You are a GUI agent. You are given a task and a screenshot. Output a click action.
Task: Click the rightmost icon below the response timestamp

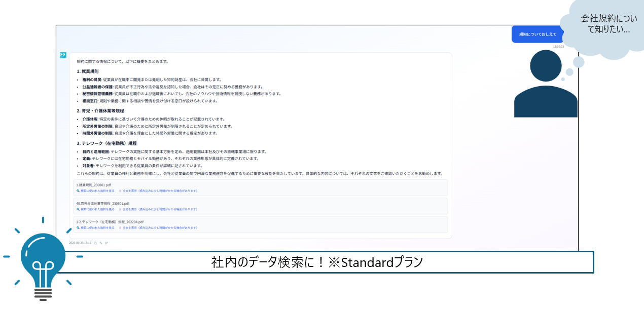point(106,243)
